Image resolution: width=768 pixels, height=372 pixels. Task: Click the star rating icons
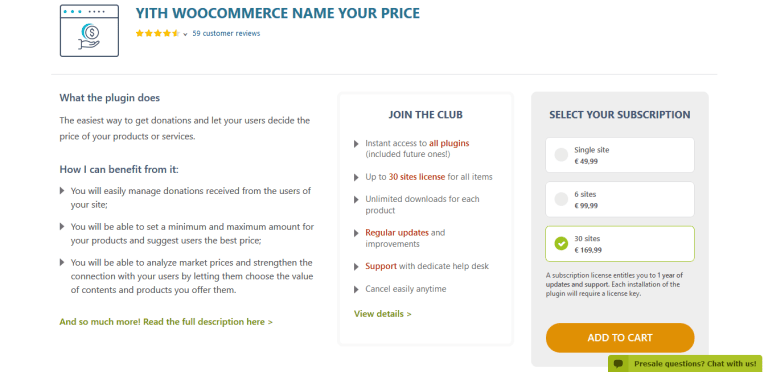click(x=158, y=34)
